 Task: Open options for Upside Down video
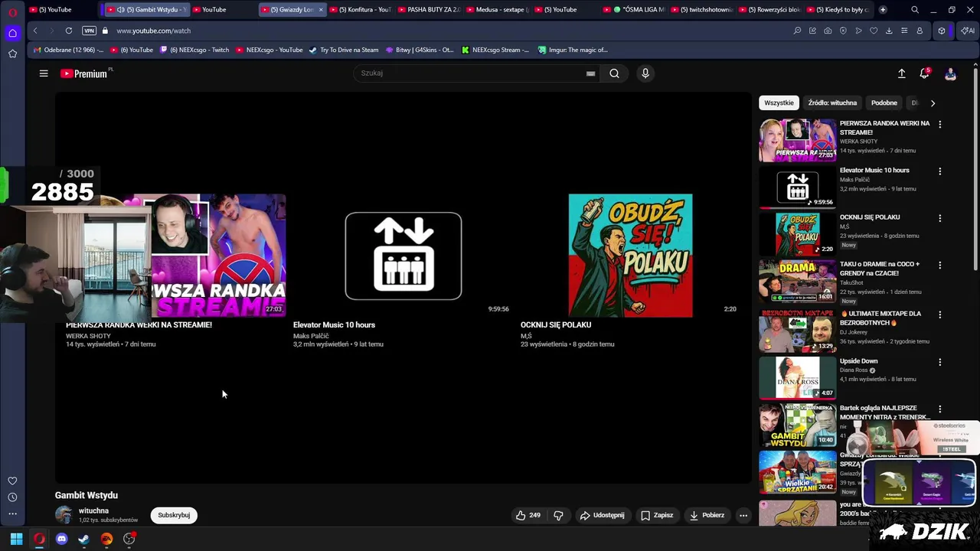point(940,362)
